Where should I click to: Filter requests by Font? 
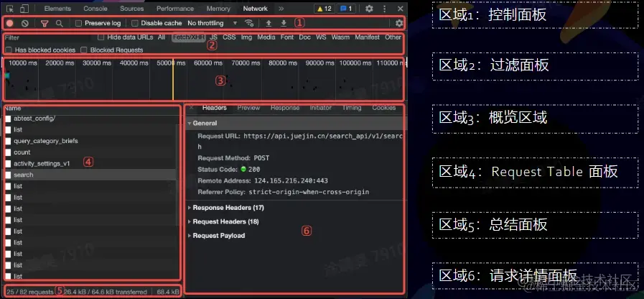point(287,37)
